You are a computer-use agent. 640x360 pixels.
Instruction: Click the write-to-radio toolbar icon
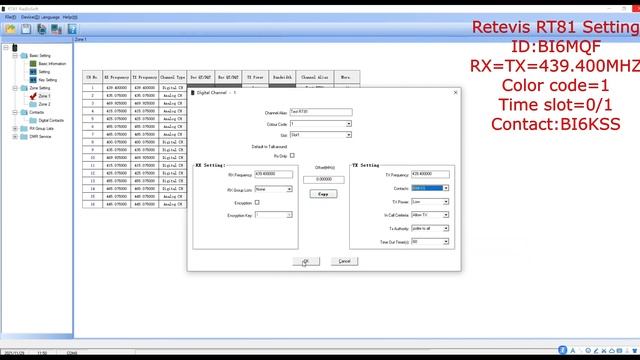(56, 29)
